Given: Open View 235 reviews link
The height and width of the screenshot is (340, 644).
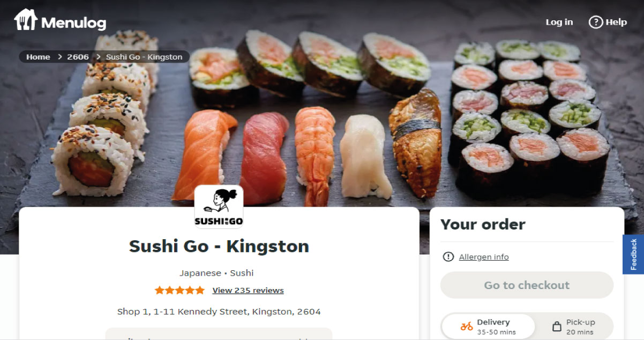Looking at the screenshot, I should 248,290.
